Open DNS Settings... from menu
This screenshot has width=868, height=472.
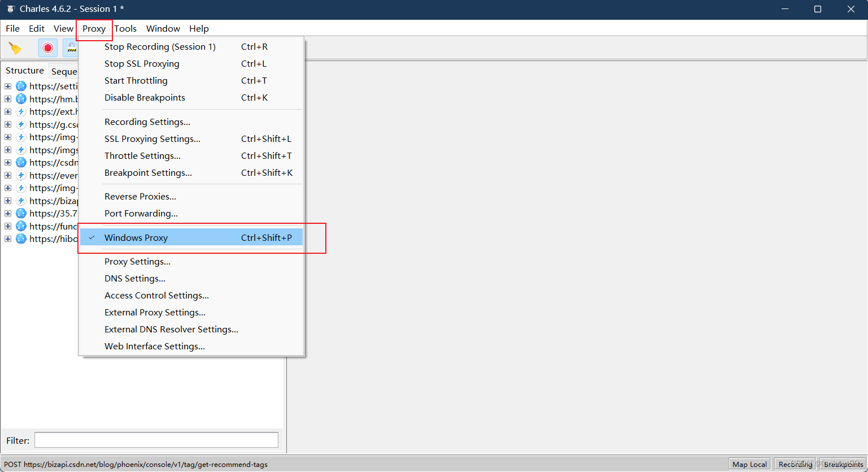[x=191, y=278]
